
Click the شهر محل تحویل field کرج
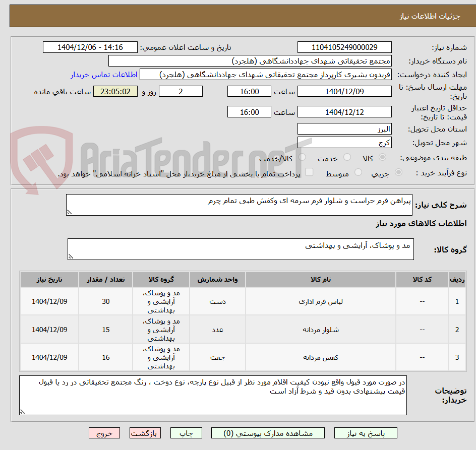coord(344,143)
